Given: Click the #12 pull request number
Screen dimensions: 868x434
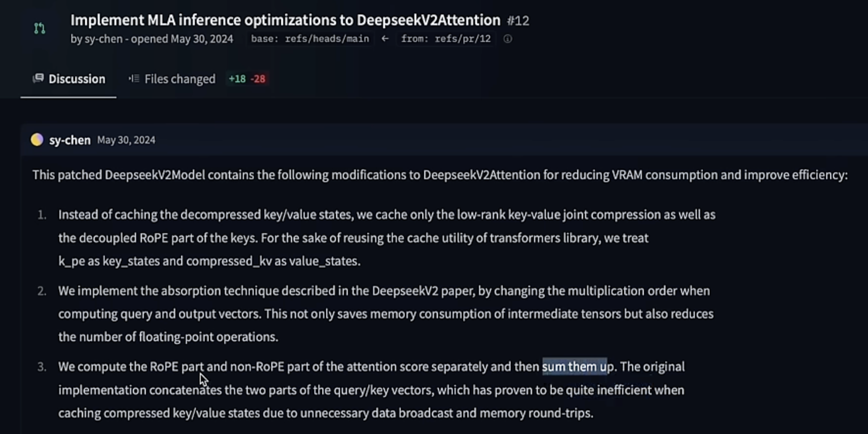Looking at the screenshot, I should click(x=518, y=21).
